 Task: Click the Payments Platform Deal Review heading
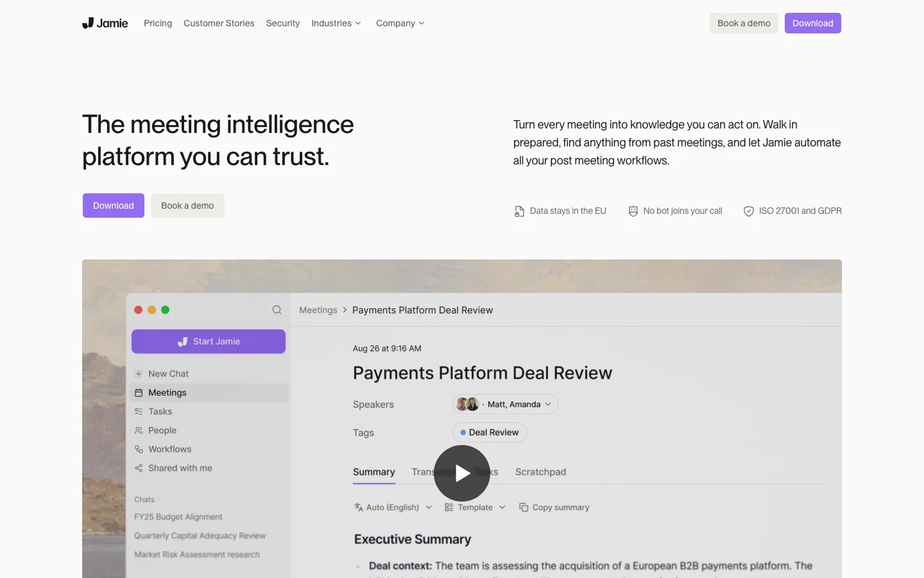[x=483, y=373]
